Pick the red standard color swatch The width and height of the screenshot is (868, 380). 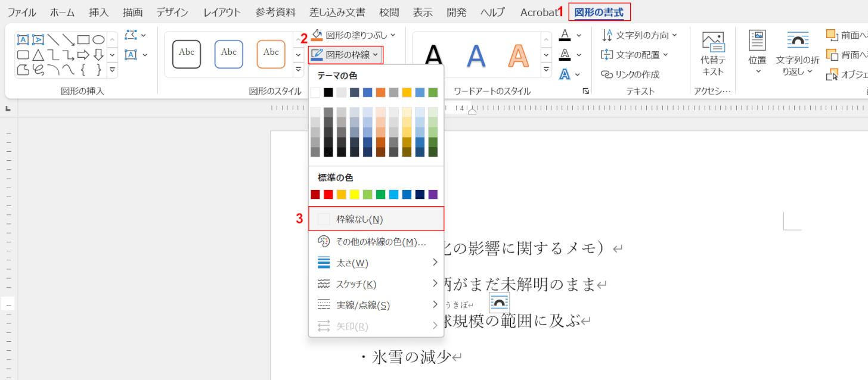(328, 195)
